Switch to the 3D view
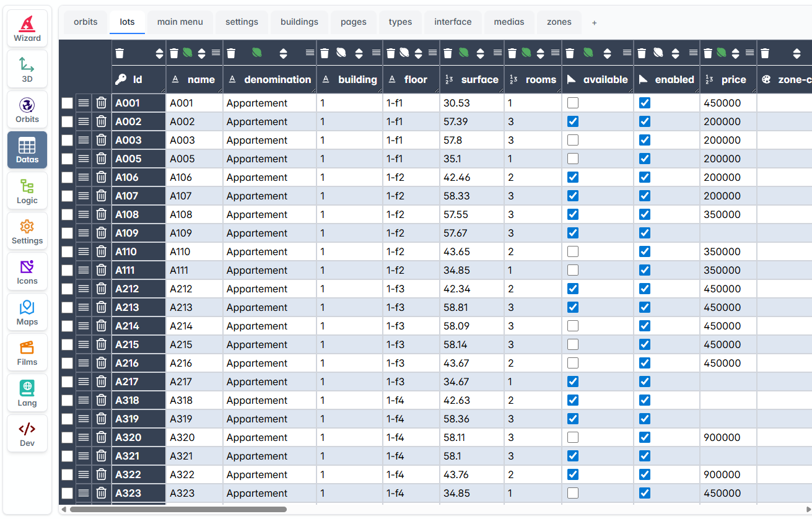This screenshot has height=519, width=812. [27, 69]
